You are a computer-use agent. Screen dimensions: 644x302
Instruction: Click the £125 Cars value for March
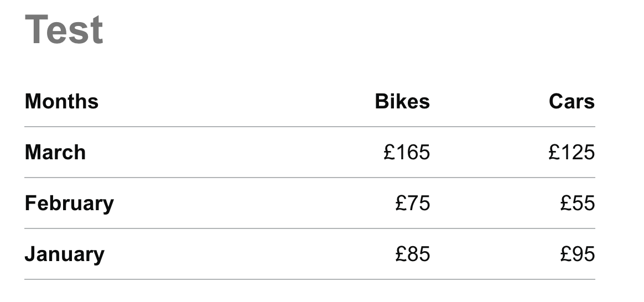[572, 153]
